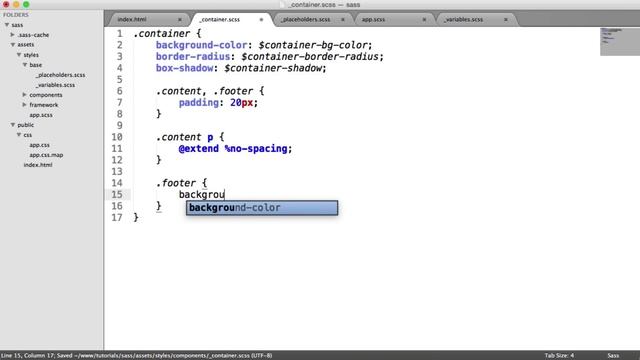The height and width of the screenshot is (360, 640).
Task: Close the _placeholders.scss tab
Action: pyautogui.click(x=343, y=20)
